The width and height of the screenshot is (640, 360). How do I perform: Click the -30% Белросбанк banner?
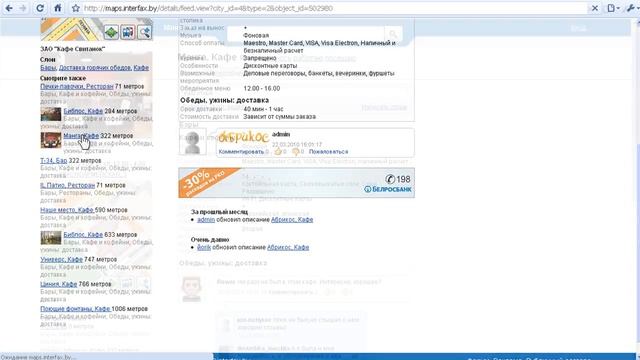click(x=296, y=182)
